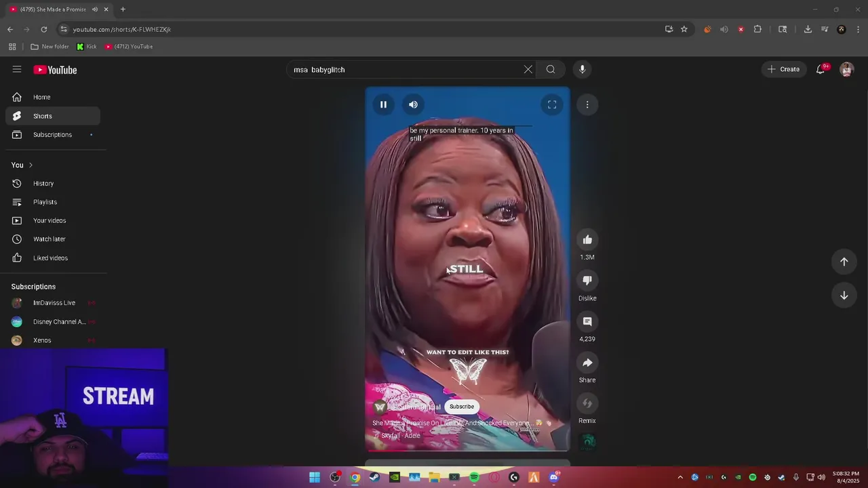Open Playlists in sidebar

pyautogui.click(x=53, y=202)
